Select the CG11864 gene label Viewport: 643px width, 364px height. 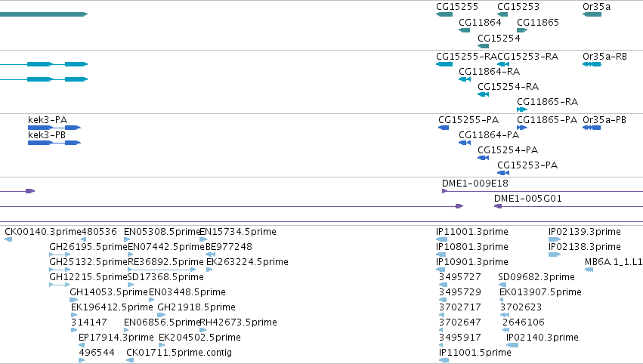coord(480,23)
